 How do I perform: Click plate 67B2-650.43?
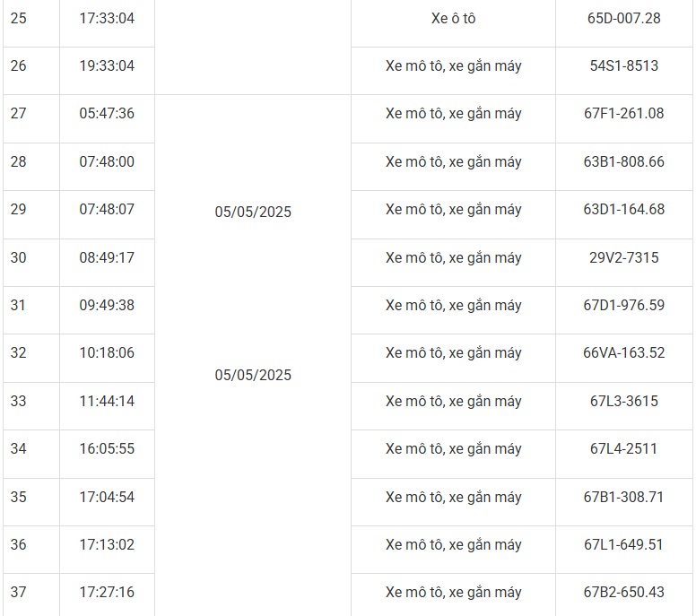pyautogui.click(x=623, y=593)
